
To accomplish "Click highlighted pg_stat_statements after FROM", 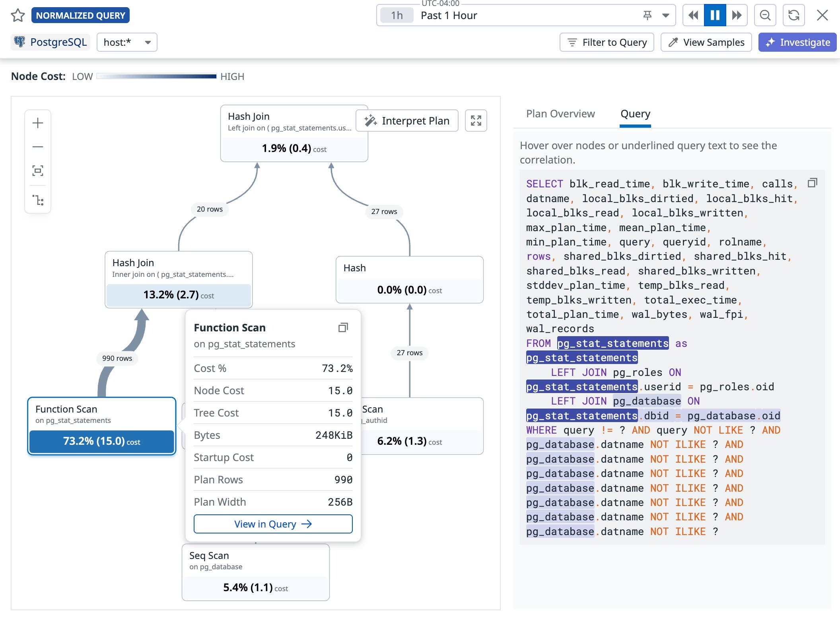I will [612, 343].
